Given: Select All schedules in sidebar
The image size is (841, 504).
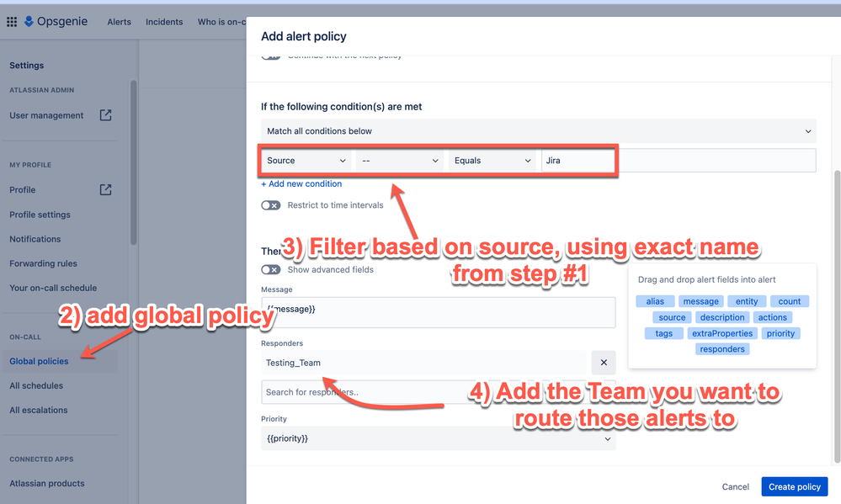Looking at the screenshot, I should (36, 385).
